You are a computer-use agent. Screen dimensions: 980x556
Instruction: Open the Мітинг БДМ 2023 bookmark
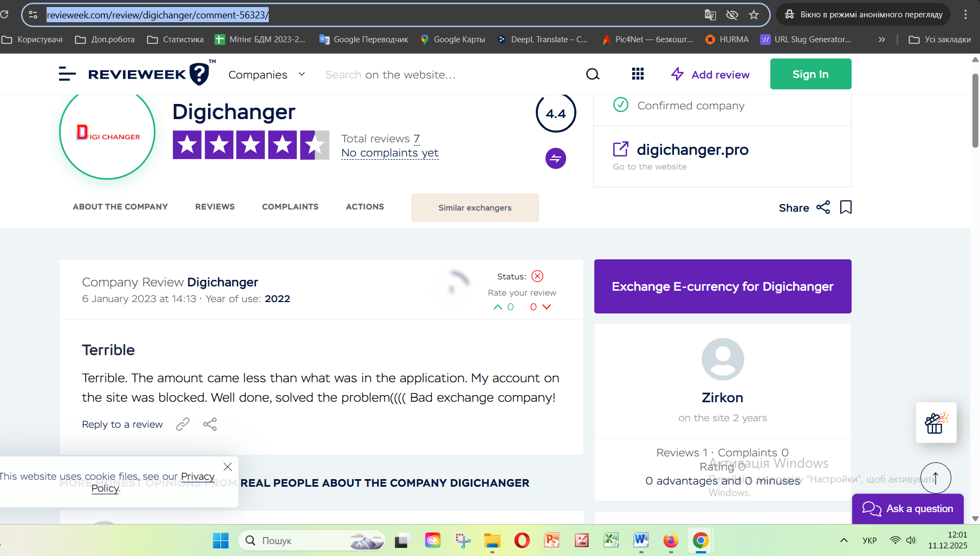[x=260, y=40]
